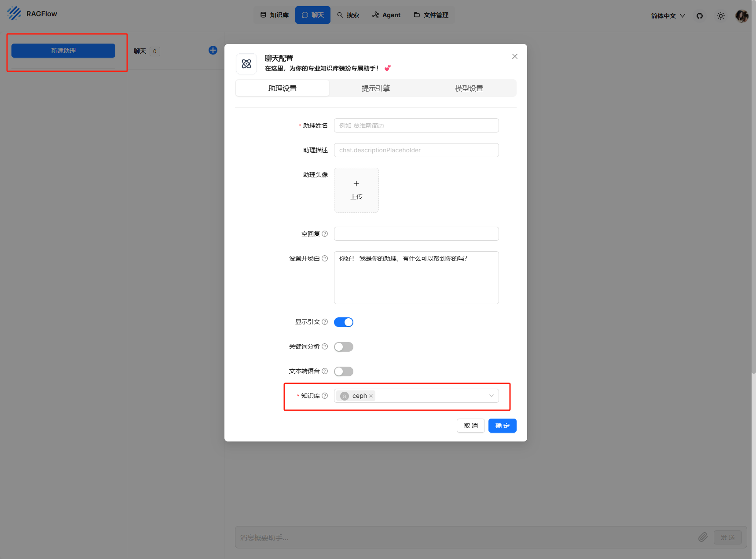Click the 聊天 count badge showing 0
Image resolution: width=756 pixels, height=559 pixels.
coord(155,51)
